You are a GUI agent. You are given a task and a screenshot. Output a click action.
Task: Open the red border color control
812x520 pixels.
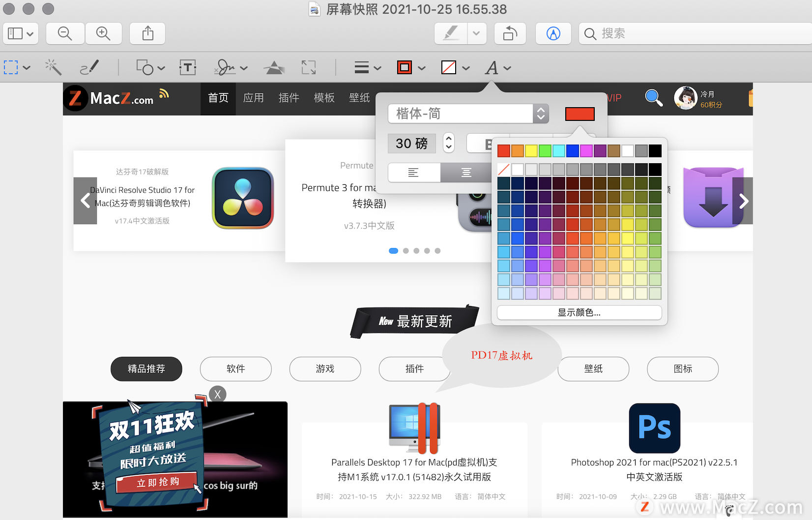[x=405, y=67]
